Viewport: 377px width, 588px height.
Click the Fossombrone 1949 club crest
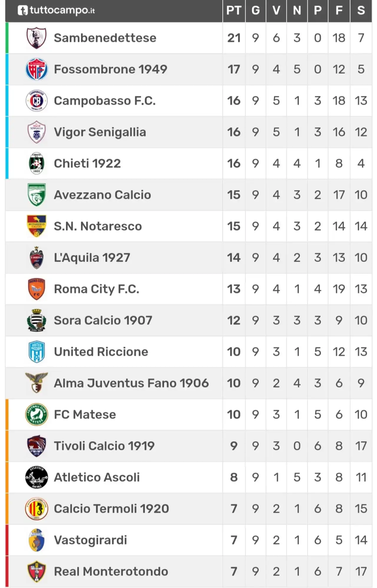click(37, 69)
